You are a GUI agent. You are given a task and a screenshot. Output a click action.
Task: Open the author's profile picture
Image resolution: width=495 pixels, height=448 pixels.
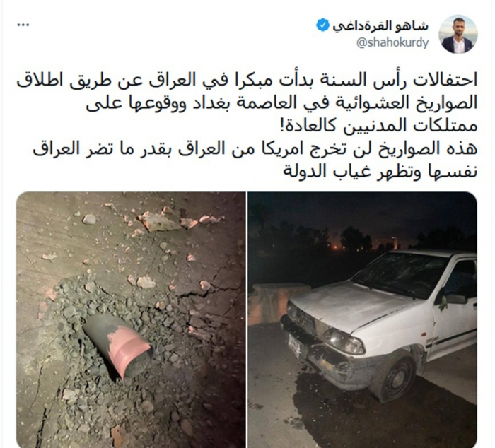pyautogui.click(x=458, y=34)
